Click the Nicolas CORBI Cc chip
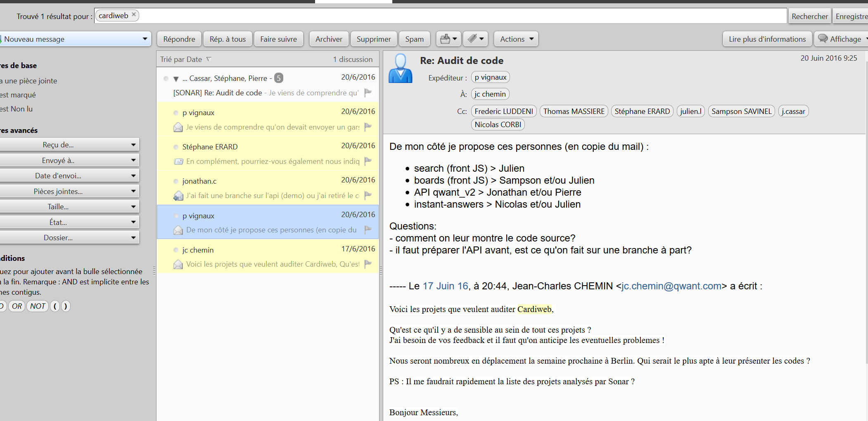868x421 pixels. [498, 125]
